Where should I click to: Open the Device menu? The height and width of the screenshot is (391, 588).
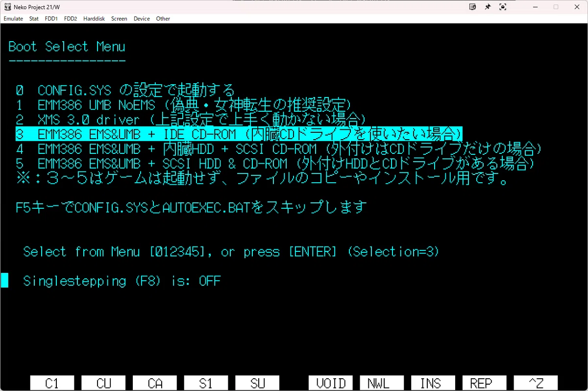[142, 19]
